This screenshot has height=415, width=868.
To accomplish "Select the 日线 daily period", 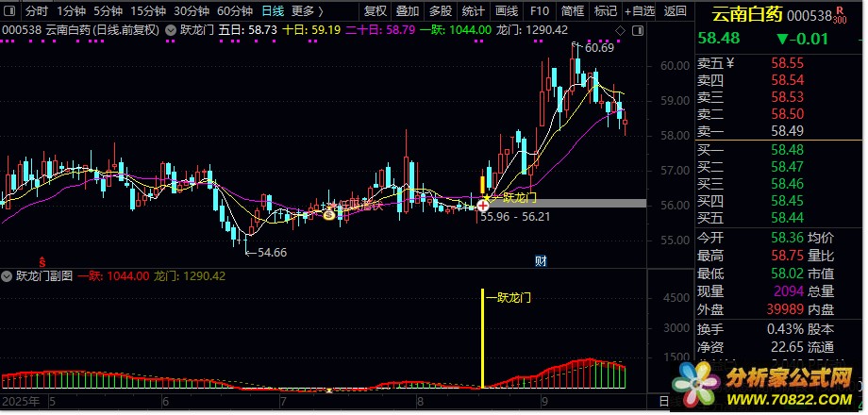I will (x=273, y=10).
